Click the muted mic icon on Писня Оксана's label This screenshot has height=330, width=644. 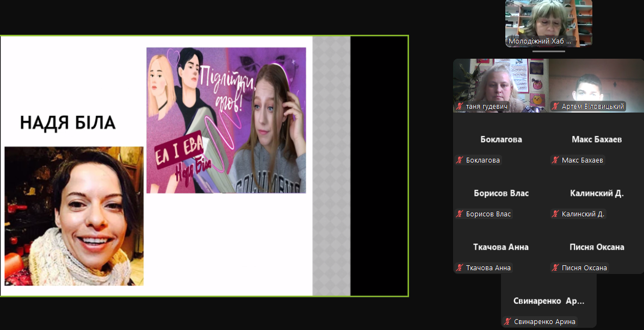555,268
